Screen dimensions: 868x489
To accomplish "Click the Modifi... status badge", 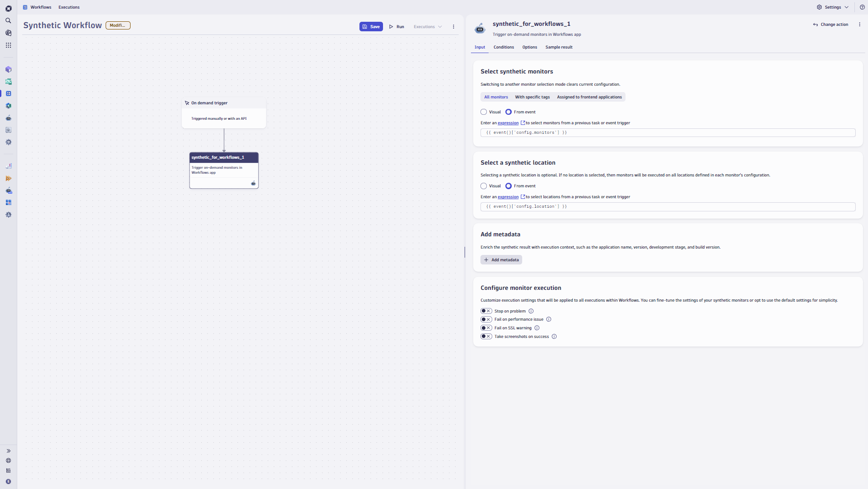I will tap(118, 25).
